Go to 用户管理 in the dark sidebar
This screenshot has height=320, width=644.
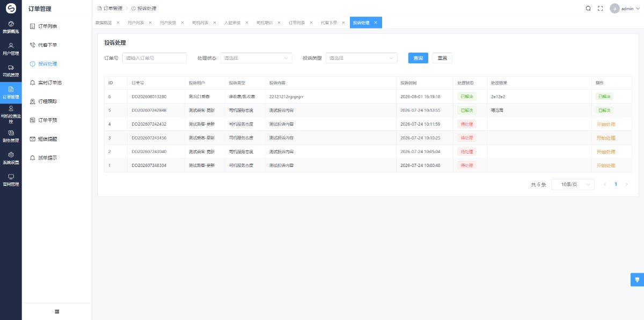tap(11, 49)
